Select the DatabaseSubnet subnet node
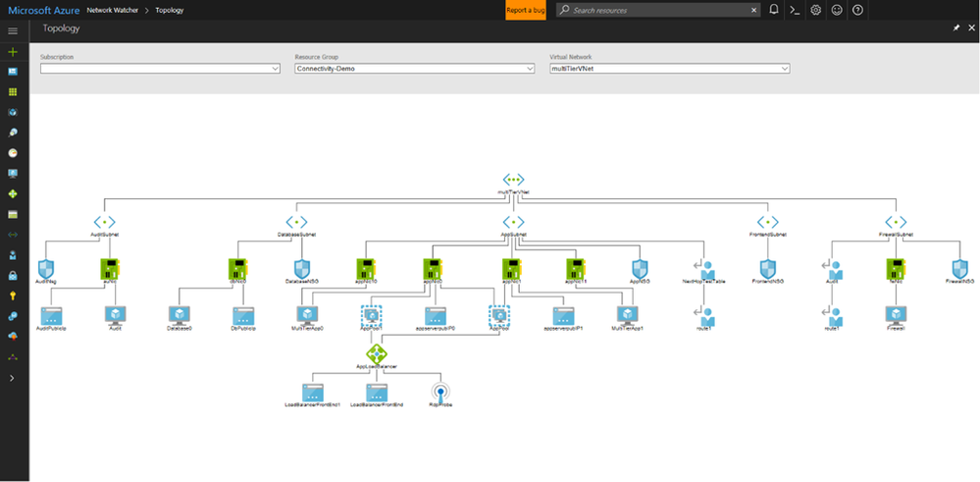The width and height of the screenshot is (980, 482). (296, 222)
